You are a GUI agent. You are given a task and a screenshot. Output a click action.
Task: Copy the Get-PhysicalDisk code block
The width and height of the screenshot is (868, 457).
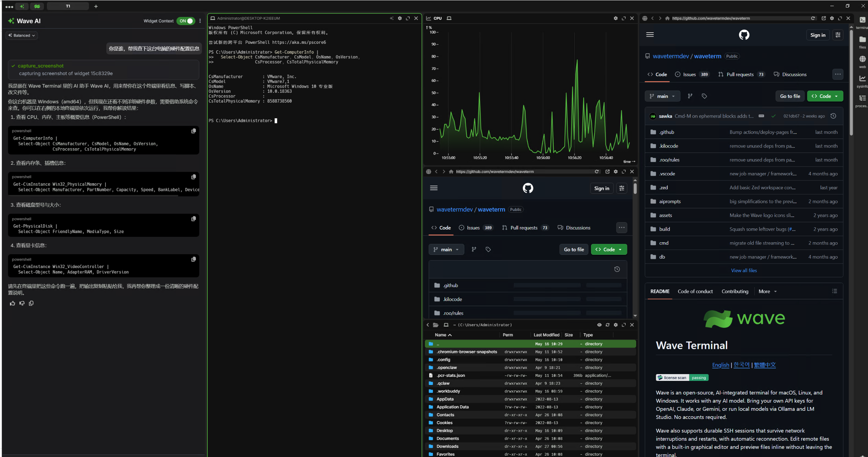(193, 219)
